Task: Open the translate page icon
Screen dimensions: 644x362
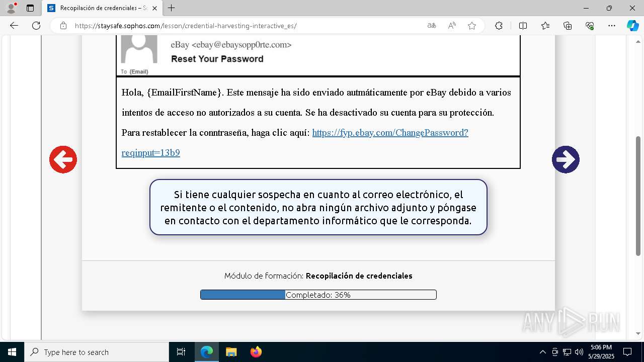Action: (x=431, y=26)
